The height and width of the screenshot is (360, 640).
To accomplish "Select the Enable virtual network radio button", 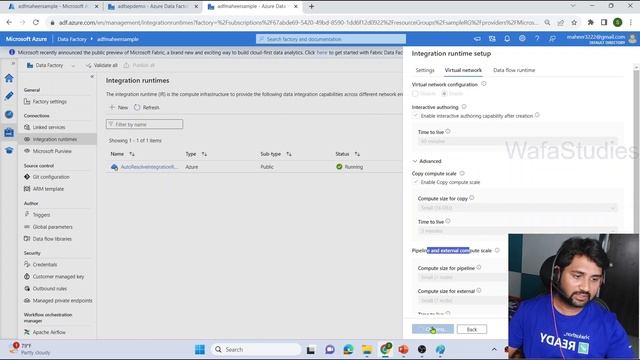I will (444, 94).
